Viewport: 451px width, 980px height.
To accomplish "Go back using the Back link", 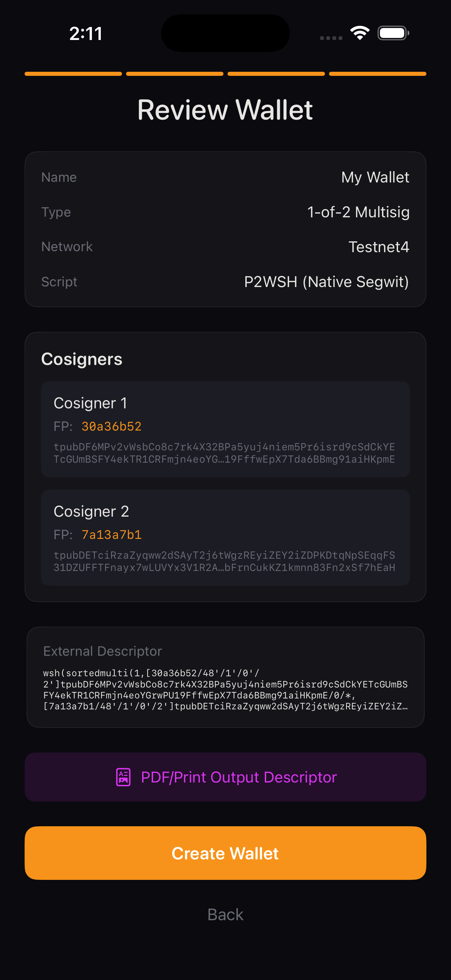I will (x=225, y=914).
